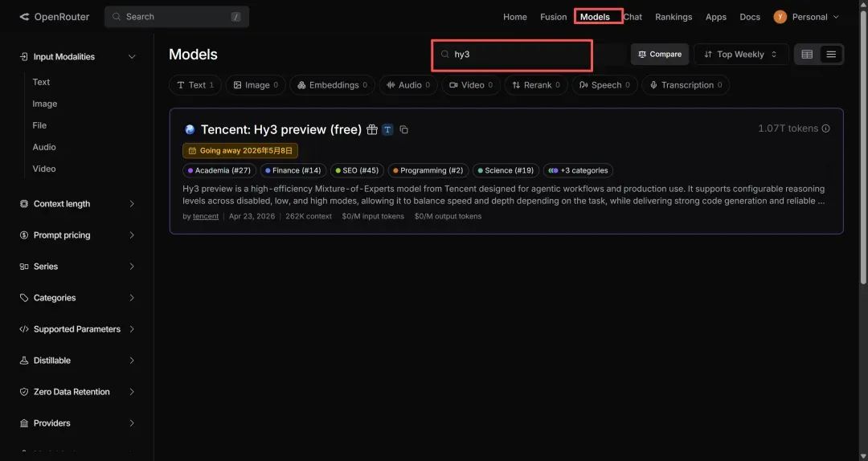868x461 pixels.
Task: Filter models by Audio chip
Action: tap(408, 85)
